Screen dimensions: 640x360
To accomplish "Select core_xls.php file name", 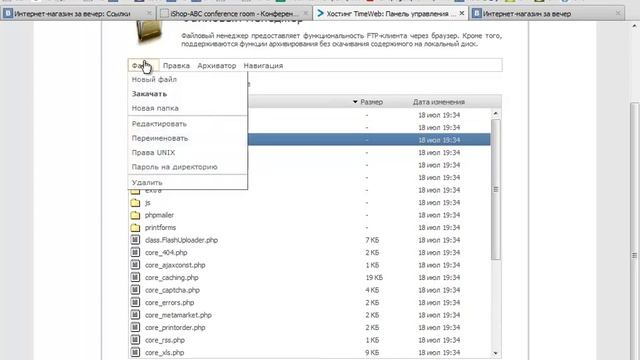I will point(164,353).
